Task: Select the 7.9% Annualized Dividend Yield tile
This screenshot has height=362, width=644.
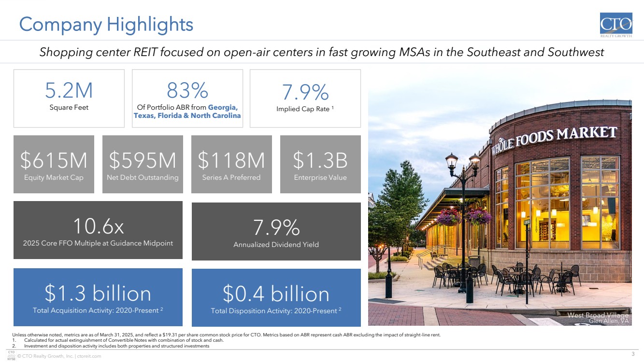Action: point(276,232)
